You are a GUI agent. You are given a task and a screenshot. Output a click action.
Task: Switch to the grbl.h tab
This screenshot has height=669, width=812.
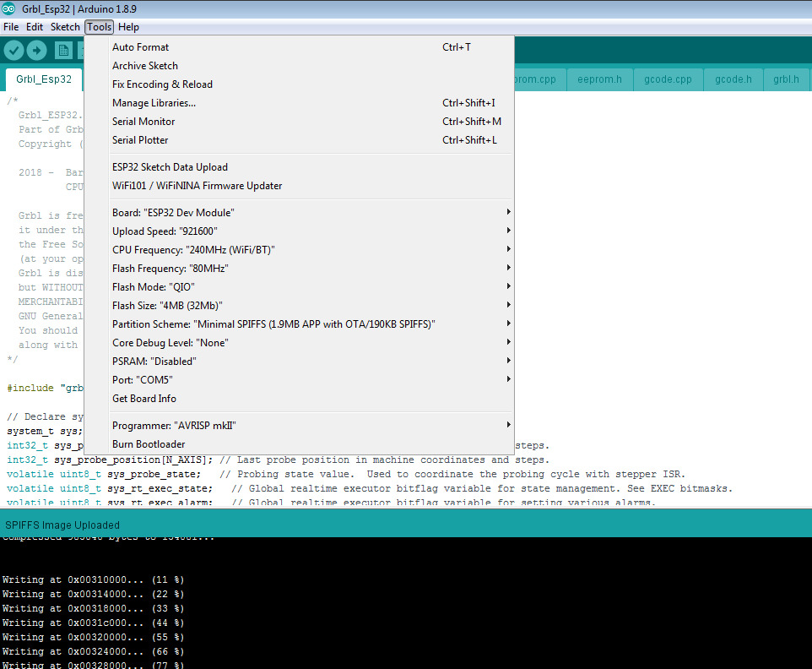pos(786,79)
